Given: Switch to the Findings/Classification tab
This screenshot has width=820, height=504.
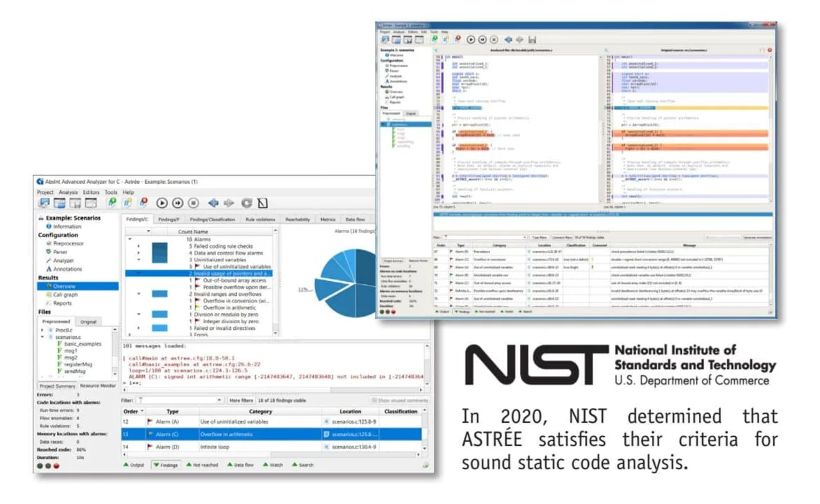Looking at the screenshot, I should (213, 220).
